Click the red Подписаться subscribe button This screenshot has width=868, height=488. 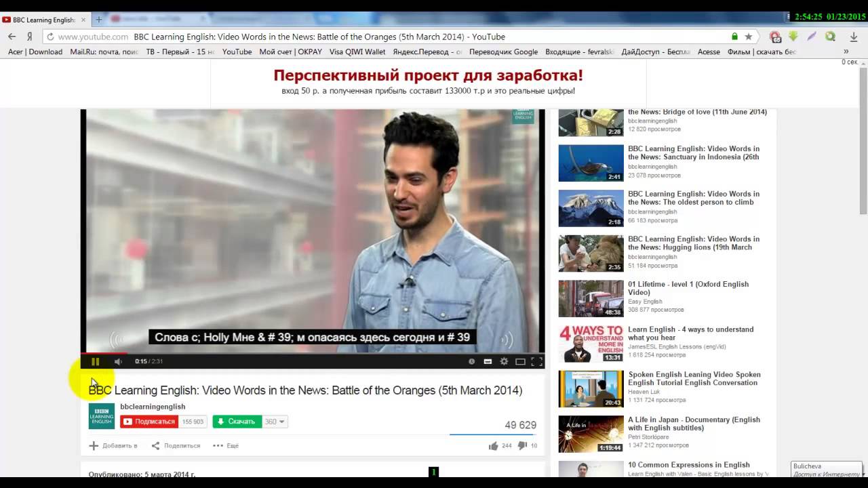[x=149, y=422]
